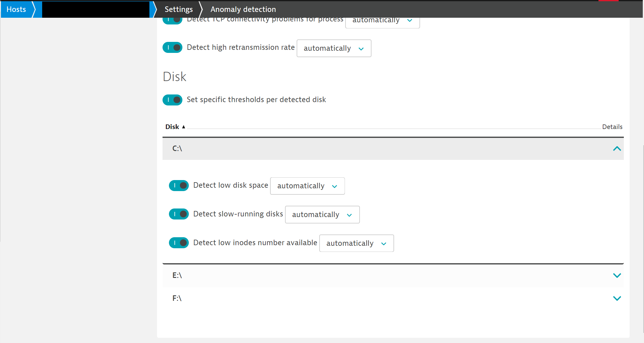This screenshot has width=644, height=343.
Task: Click the redacted host name breadcrumb
Action: (x=96, y=9)
